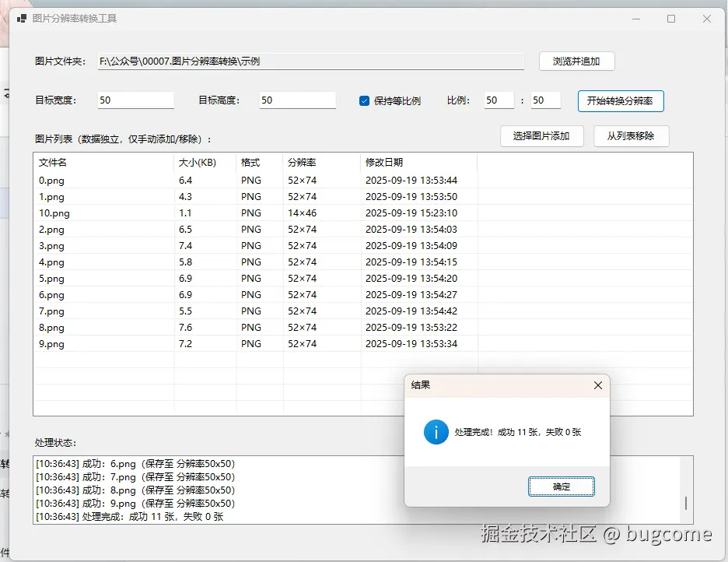The width and height of the screenshot is (728, 562).
Task: Click the date 2025-09-19 13:53:44
Action: tap(411, 181)
